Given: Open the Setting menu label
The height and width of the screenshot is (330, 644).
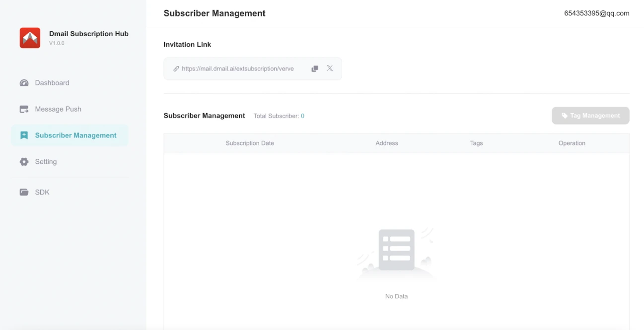Looking at the screenshot, I should (46, 162).
